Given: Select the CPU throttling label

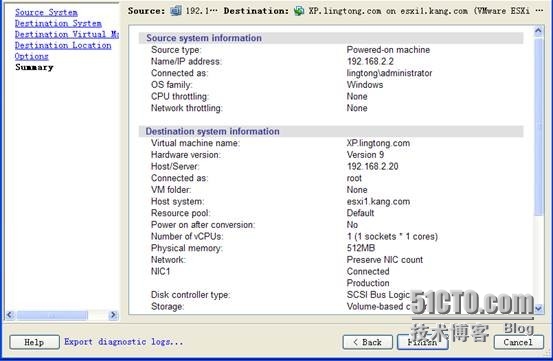Looking at the screenshot, I should pyautogui.click(x=180, y=96).
